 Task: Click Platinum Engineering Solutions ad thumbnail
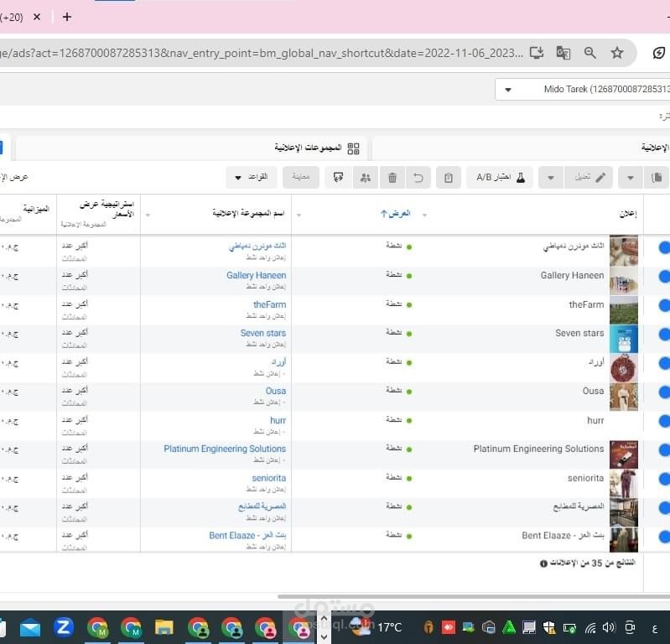point(623,454)
